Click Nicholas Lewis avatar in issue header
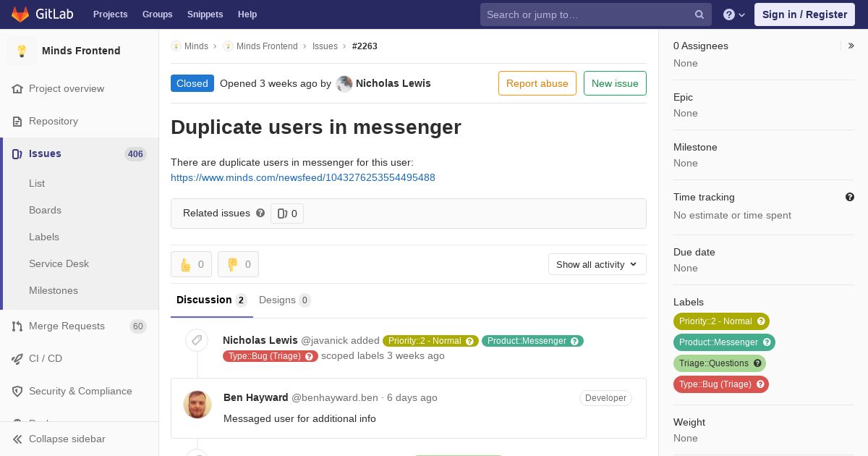Screen dimensions: 868x456 pos(344,83)
